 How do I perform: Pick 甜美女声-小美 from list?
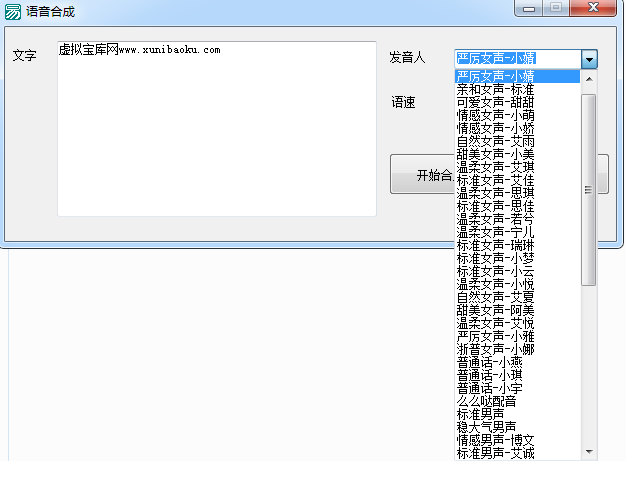coord(517,154)
